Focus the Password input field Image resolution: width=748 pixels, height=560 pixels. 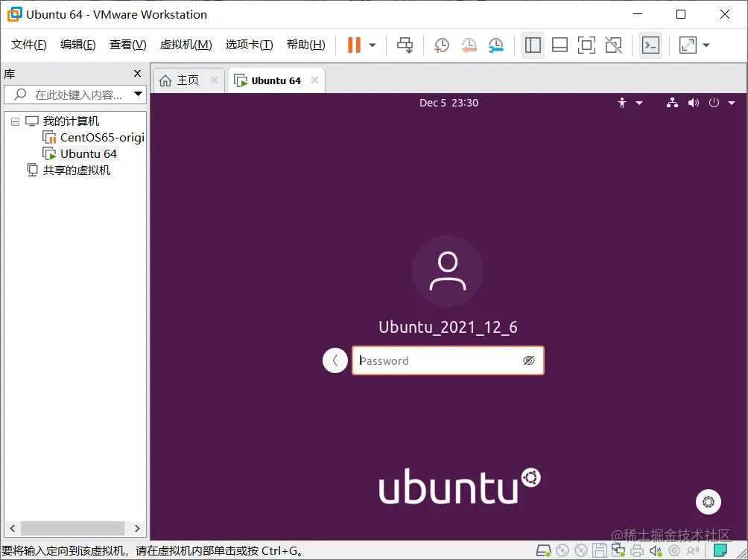448,360
